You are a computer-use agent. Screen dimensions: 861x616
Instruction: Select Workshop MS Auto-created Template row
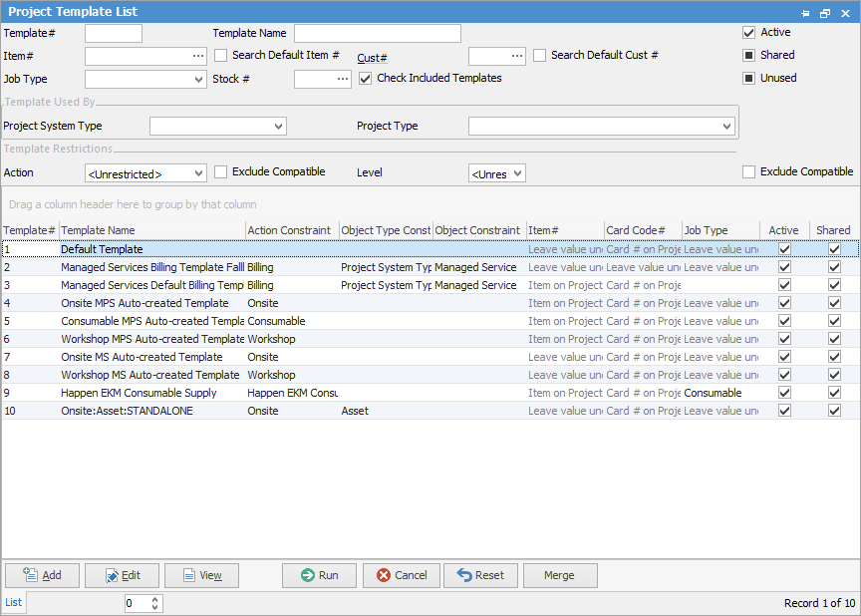click(430, 375)
